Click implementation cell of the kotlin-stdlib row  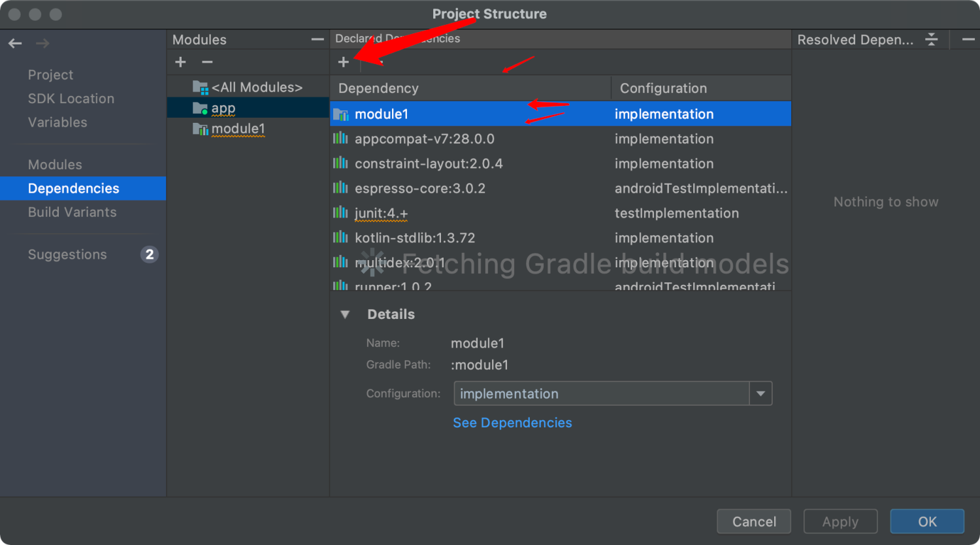pos(664,238)
